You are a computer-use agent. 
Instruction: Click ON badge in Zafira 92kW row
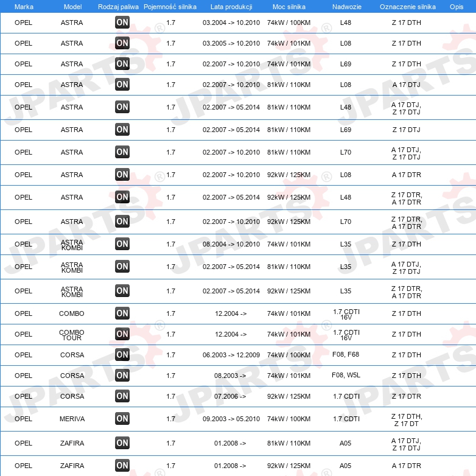click(x=122, y=465)
